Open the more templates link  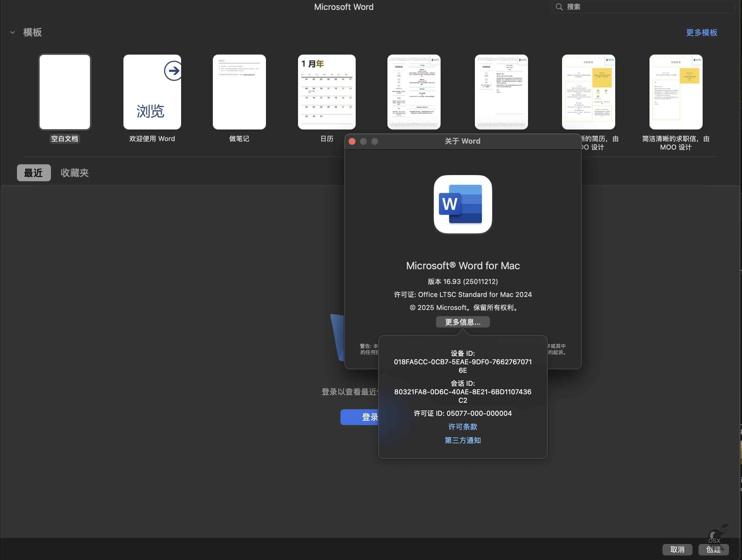tap(702, 33)
